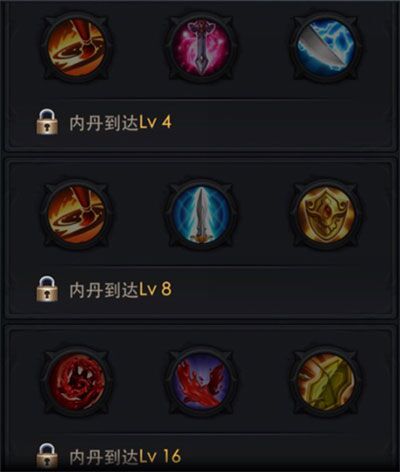Select the 内丹到达 label in the Lv 8 row
The width and height of the screenshot is (400, 472).
coord(104,289)
